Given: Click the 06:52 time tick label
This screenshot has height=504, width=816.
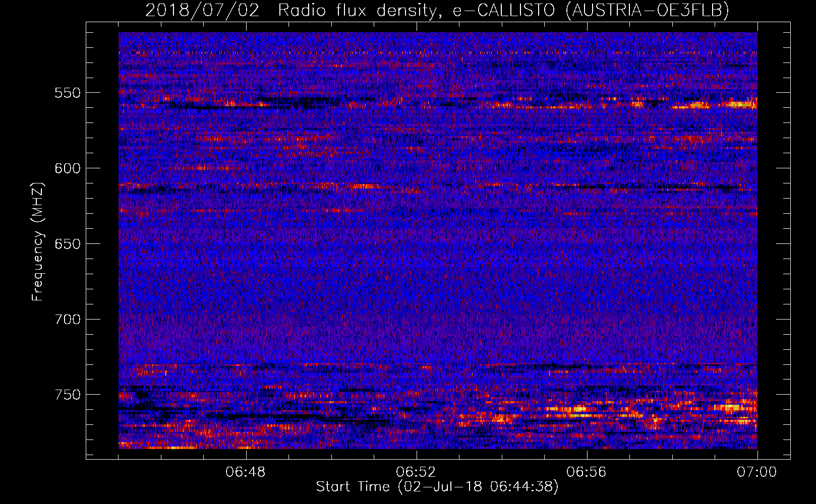Looking at the screenshot, I should 416,472.
